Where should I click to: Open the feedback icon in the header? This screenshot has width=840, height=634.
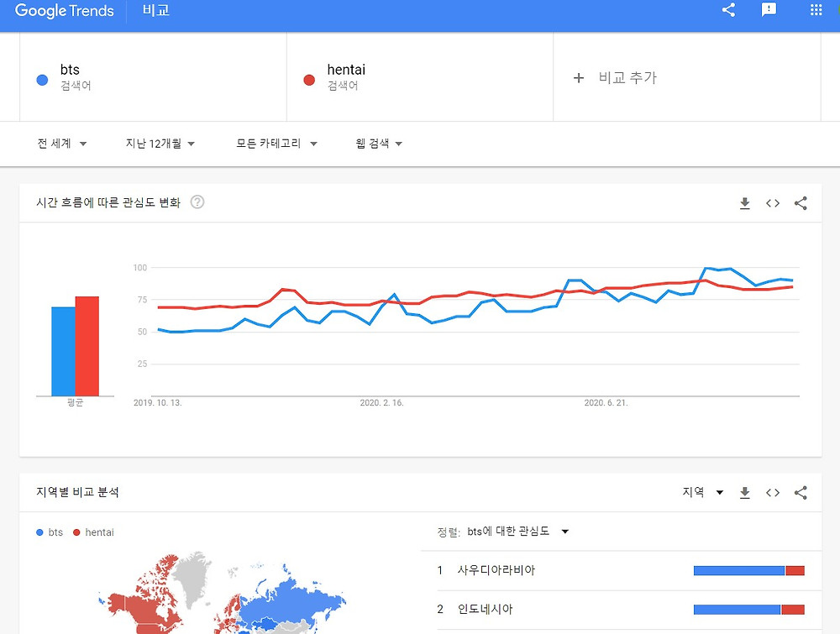click(769, 10)
